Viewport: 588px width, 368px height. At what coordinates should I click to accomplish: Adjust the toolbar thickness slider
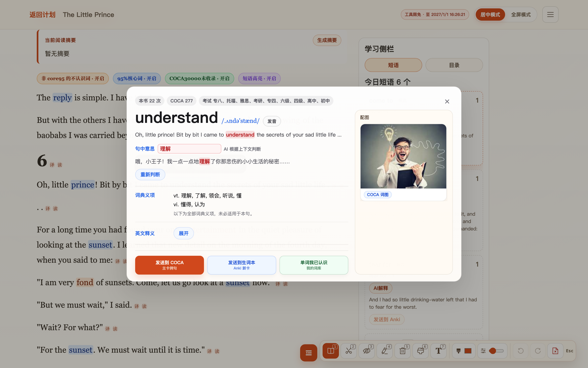coord(496,351)
